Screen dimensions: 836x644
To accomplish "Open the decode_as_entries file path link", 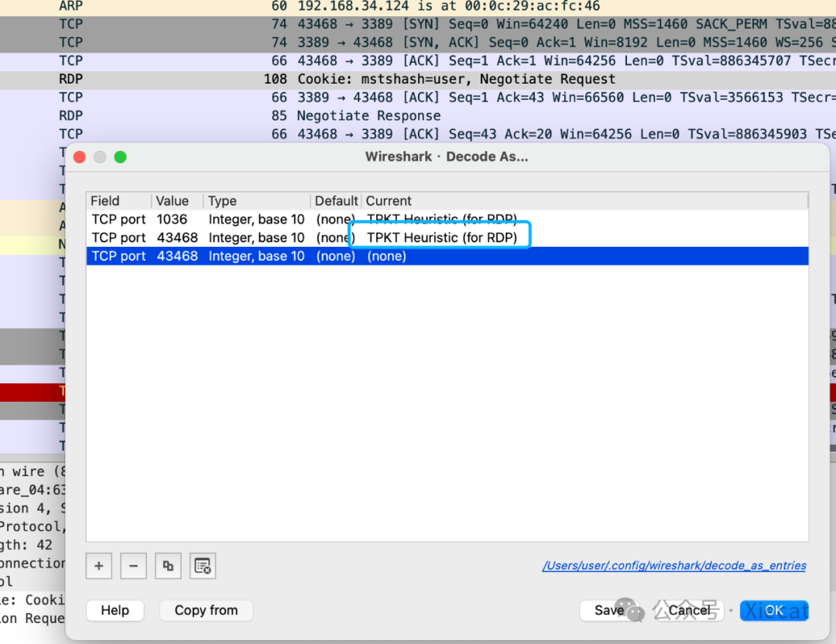I will (674, 566).
